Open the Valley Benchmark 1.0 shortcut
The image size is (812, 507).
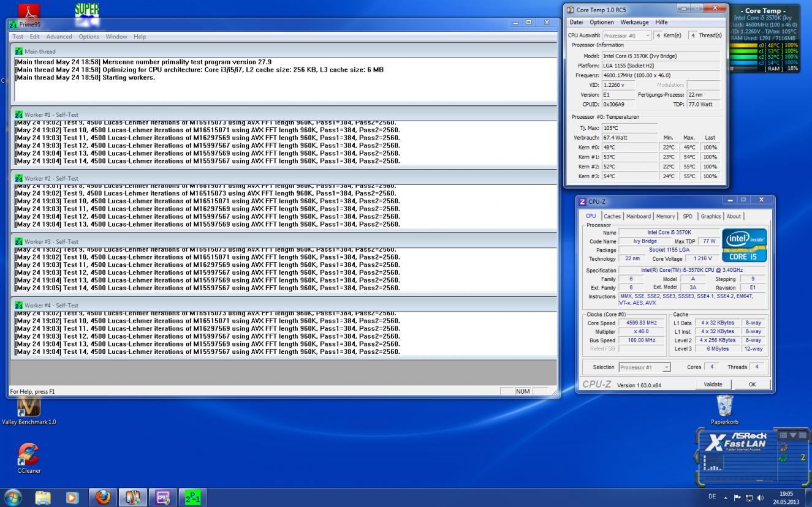tap(28, 407)
